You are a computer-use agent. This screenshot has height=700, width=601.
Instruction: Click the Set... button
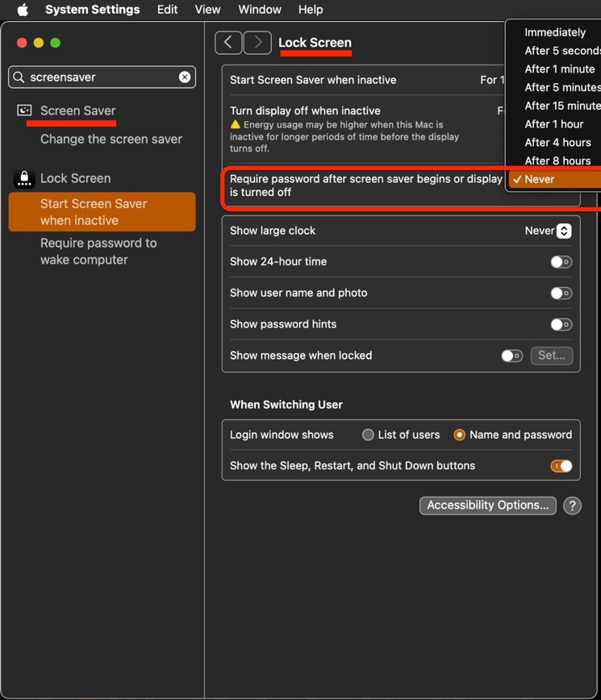552,356
